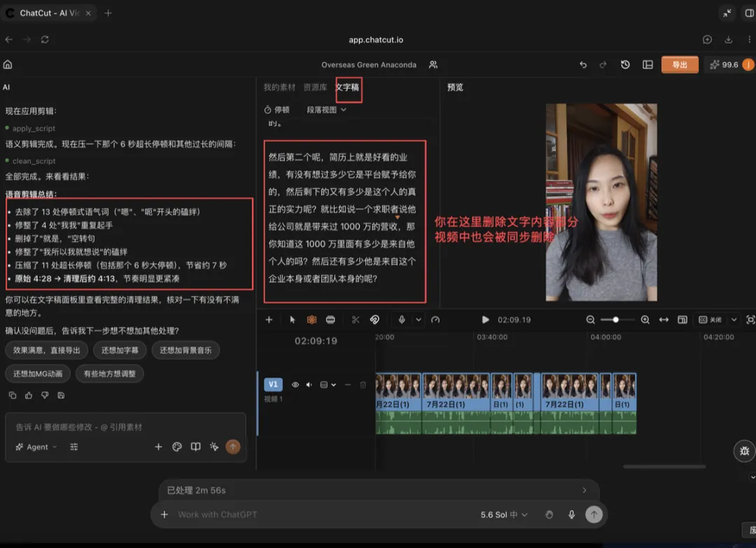The image size is (756, 548).
Task: Open the 99.6 credits indicator
Action: click(724, 64)
